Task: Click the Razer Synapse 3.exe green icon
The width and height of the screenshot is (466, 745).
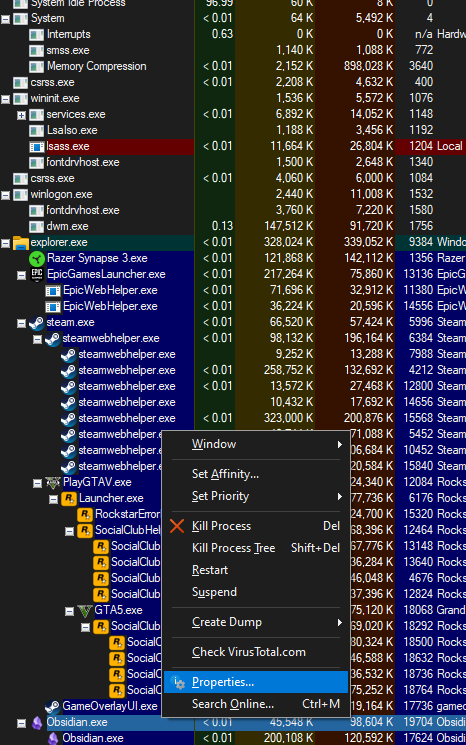Action: 37,258
